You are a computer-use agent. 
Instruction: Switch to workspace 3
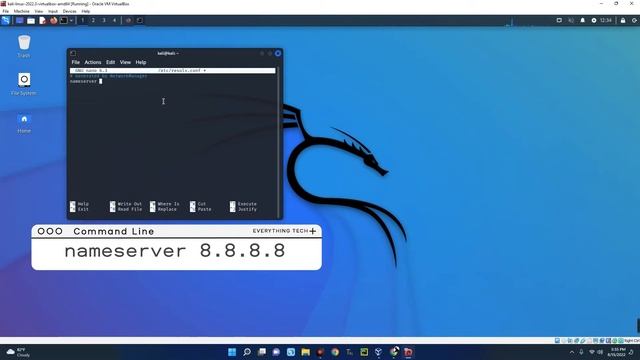pos(104,20)
